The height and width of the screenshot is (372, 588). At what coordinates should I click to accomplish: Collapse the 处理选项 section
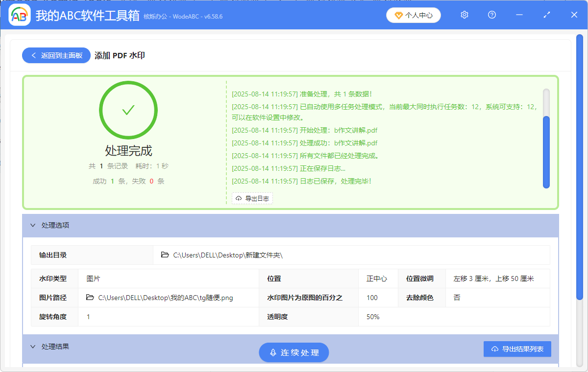click(x=33, y=225)
